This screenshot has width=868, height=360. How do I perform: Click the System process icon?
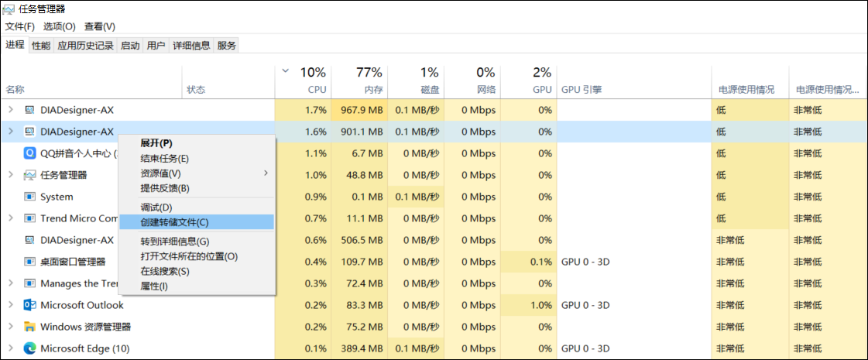pyautogui.click(x=30, y=197)
